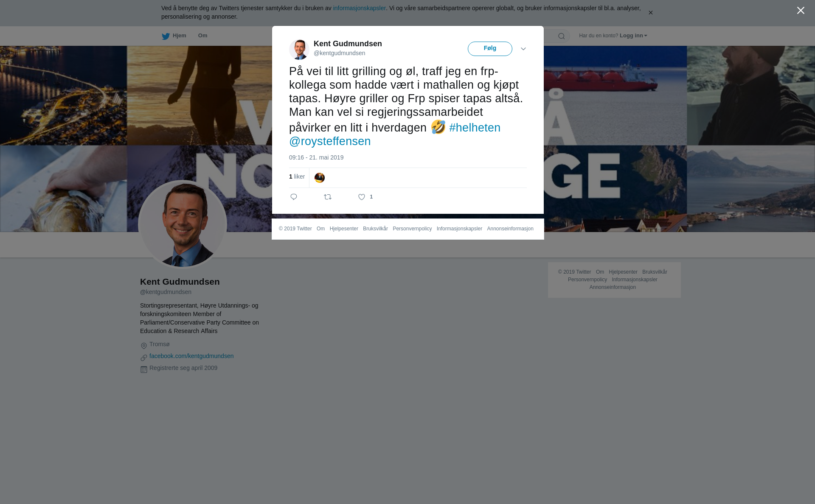
Task: Click the reply speech bubble icon
Action: (x=294, y=197)
